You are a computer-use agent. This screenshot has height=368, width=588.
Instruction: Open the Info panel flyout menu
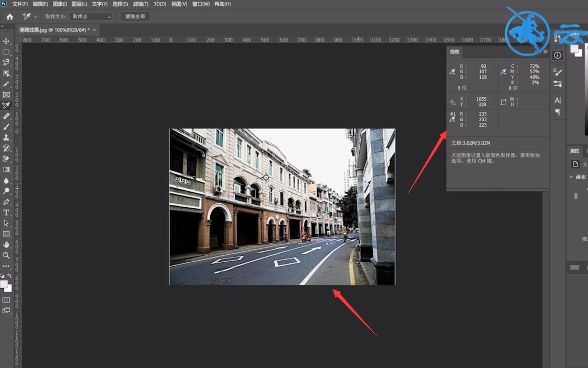[x=545, y=52]
